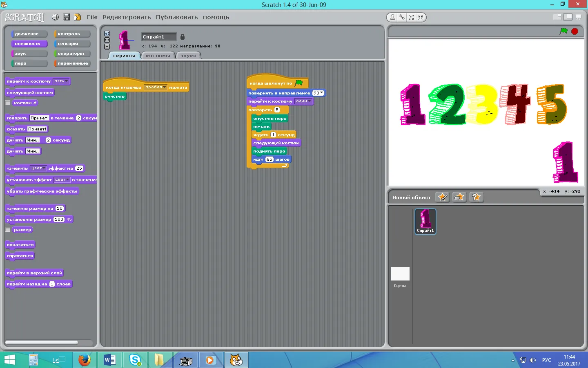Image resolution: width=588 pixels, height=368 pixels.
Task: Select the stamp duplicate tool
Action: (392, 17)
